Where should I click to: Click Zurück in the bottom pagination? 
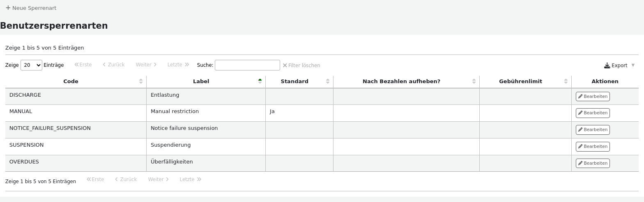click(x=125, y=179)
